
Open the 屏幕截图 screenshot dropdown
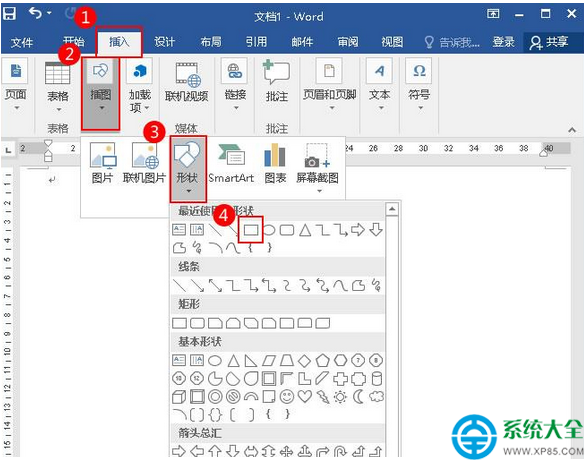[x=317, y=168]
